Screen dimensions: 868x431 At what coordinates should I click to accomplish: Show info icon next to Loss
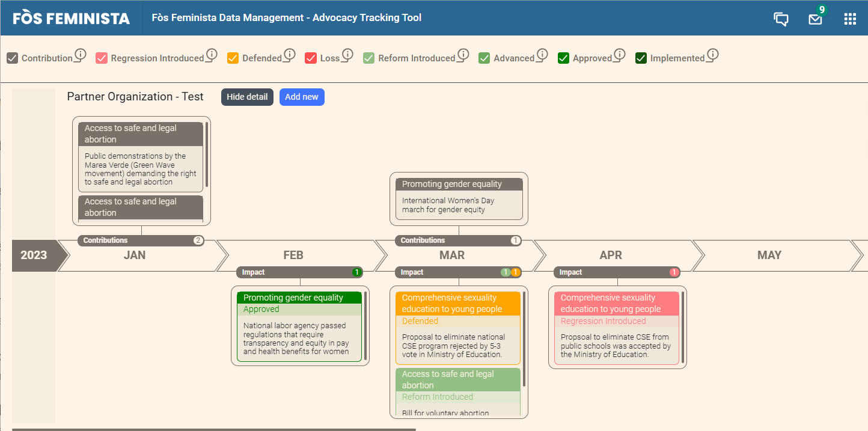click(347, 55)
